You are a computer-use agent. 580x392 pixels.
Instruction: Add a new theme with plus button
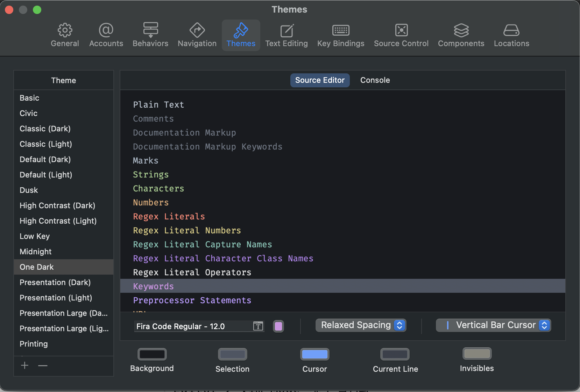tap(25, 365)
